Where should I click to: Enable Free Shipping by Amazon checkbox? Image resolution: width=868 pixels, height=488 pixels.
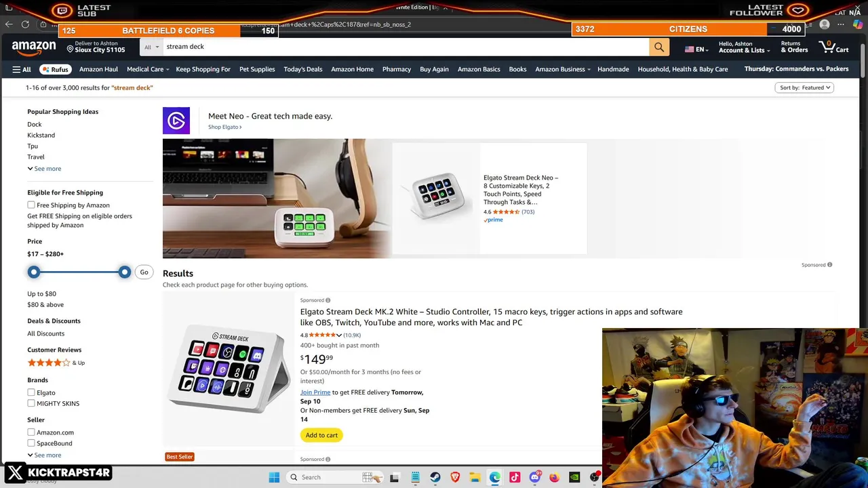pos(31,205)
